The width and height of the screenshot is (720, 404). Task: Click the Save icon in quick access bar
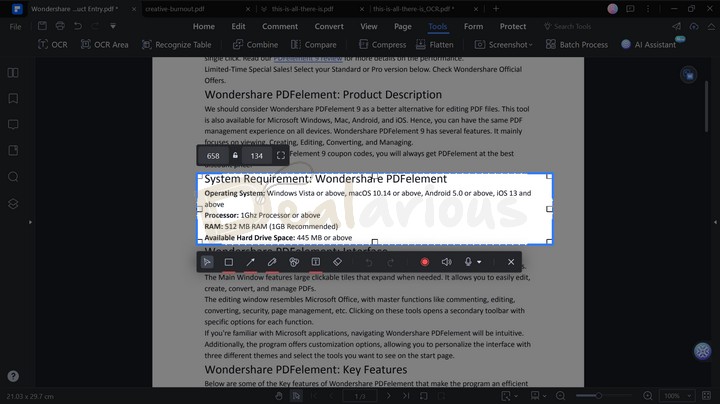pos(42,26)
